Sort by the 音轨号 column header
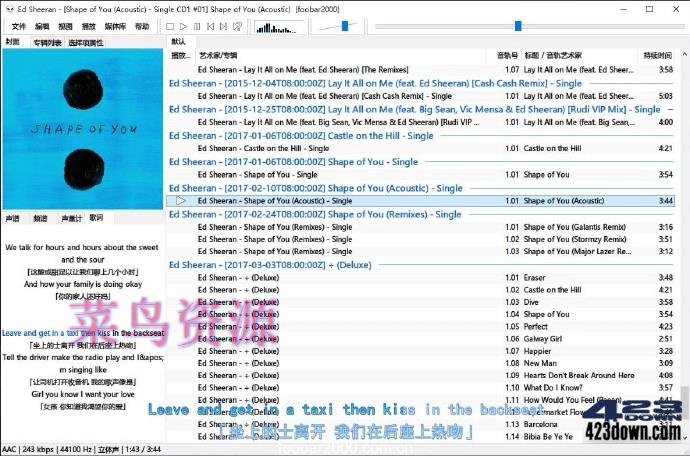 [503, 55]
